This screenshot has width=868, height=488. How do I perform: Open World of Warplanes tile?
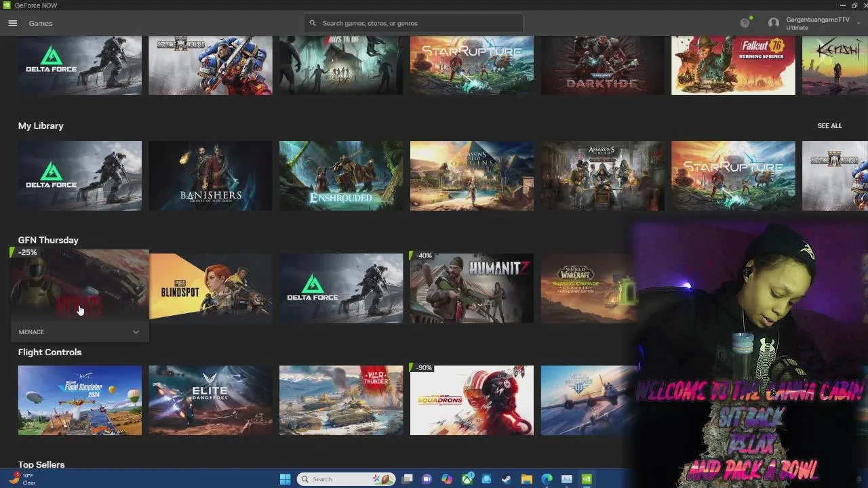coord(587,400)
